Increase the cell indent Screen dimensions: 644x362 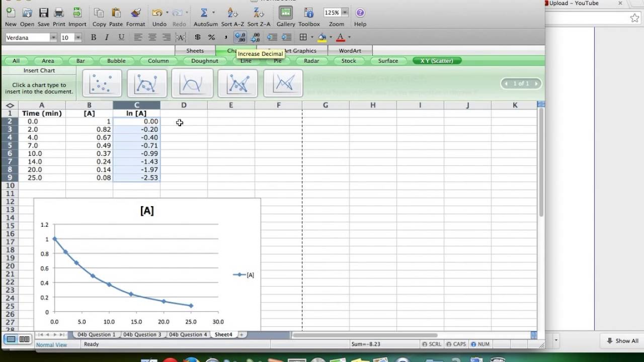[286, 37]
